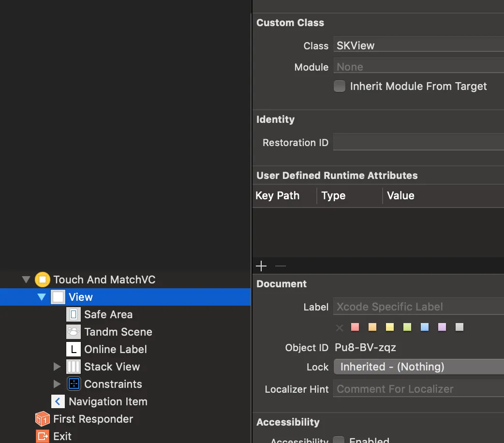Click the Constraints icon
This screenshot has height=443, width=504.
74,384
